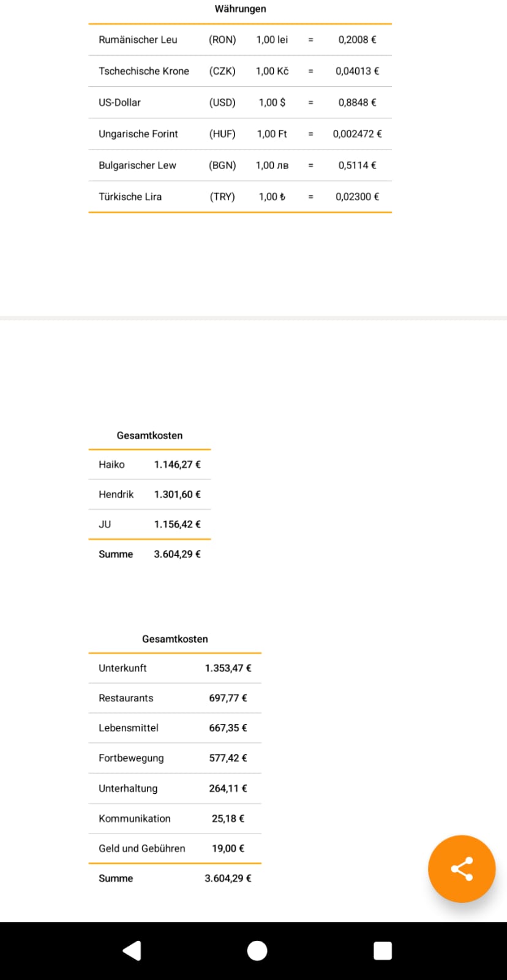Tap the Türkische Lira row
Viewport: 507px width, 980px height.
click(239, 197)
